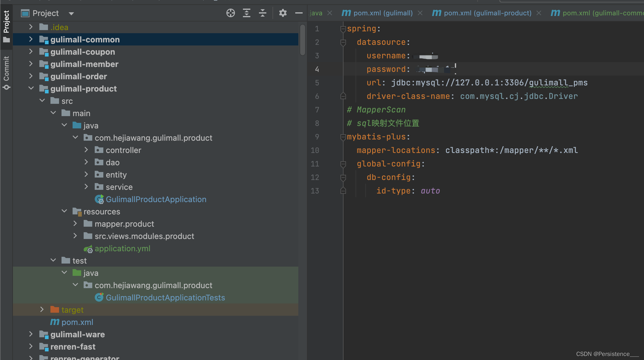Click the Project tree vertical scrollbar
Viewport: 644px width, 360px height.
click(x=303, y=40)
